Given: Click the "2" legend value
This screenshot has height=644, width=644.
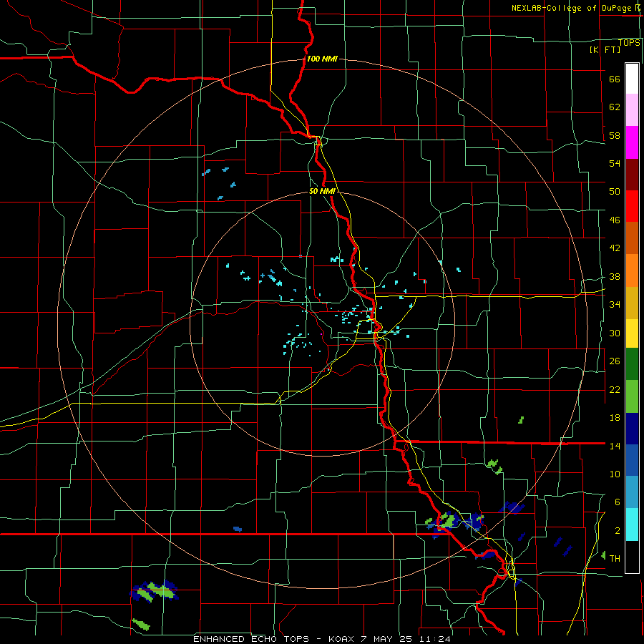Looking at the screenshot, I should pyautogui.click(x=618, y=531).
